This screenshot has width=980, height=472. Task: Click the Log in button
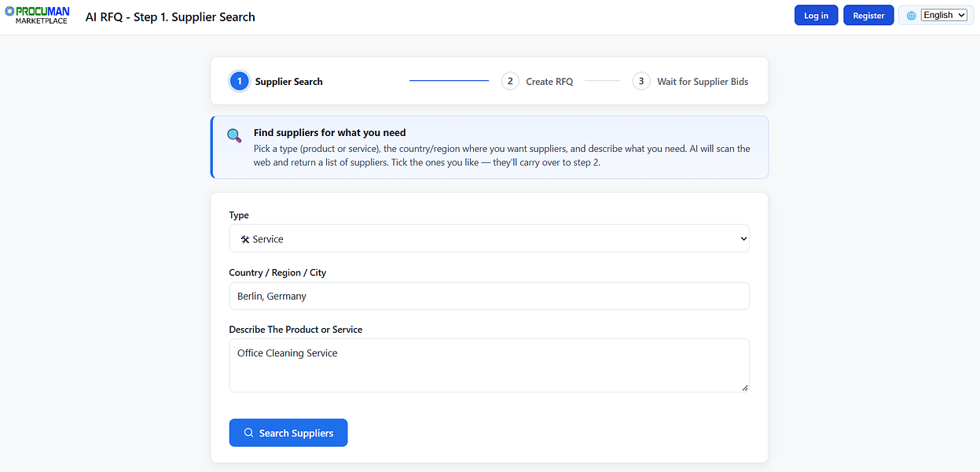(x=817, y=16)
